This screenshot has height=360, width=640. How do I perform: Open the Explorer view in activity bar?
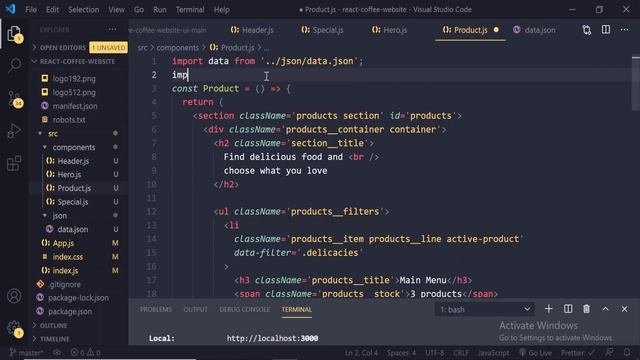click(14, 34)
